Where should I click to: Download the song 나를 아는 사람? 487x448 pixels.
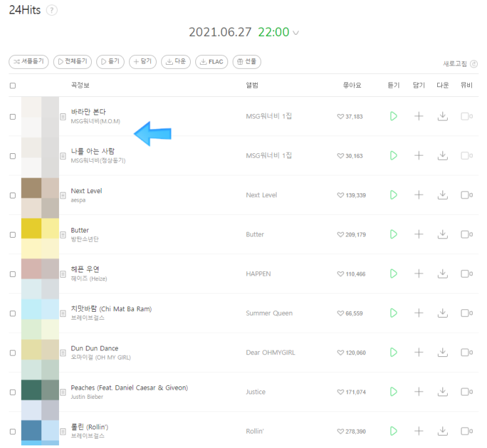442,155
